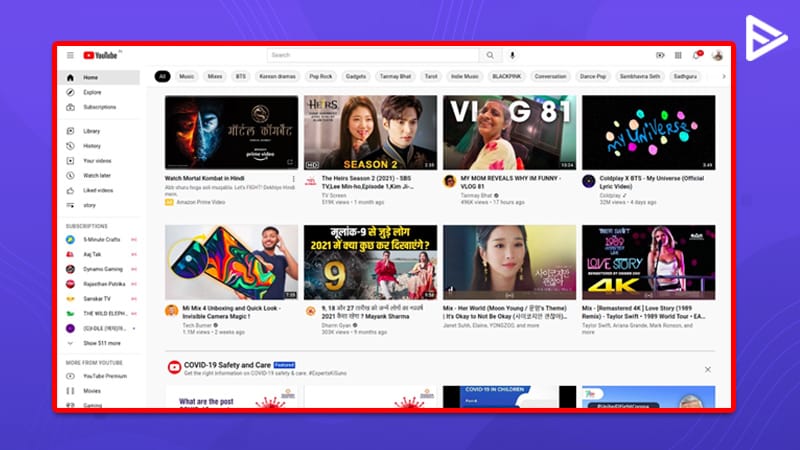800x450 pixels.
Task: Select the Korean dramas filter chip
Action: 277,77
